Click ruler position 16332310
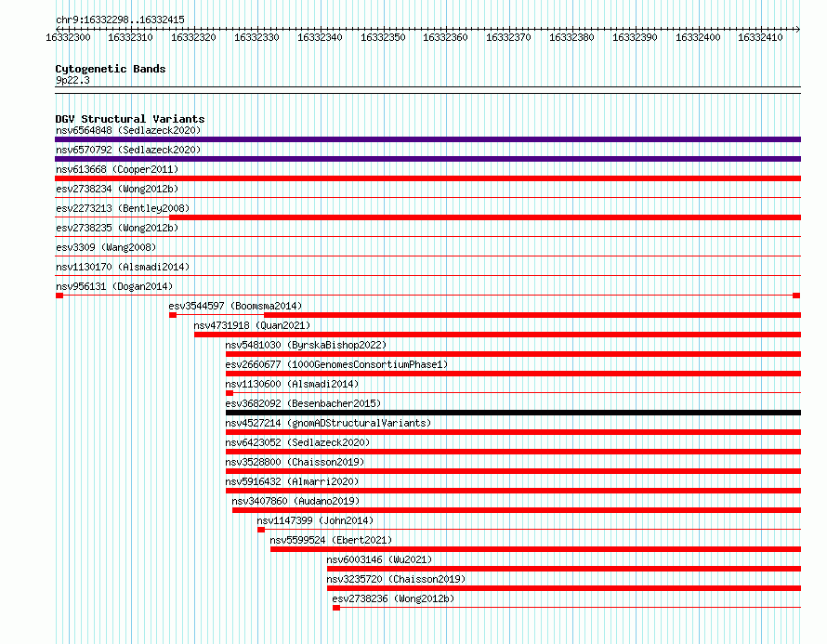Image resolution: width=827 pixels, height=644 pixels. point(130,37)
